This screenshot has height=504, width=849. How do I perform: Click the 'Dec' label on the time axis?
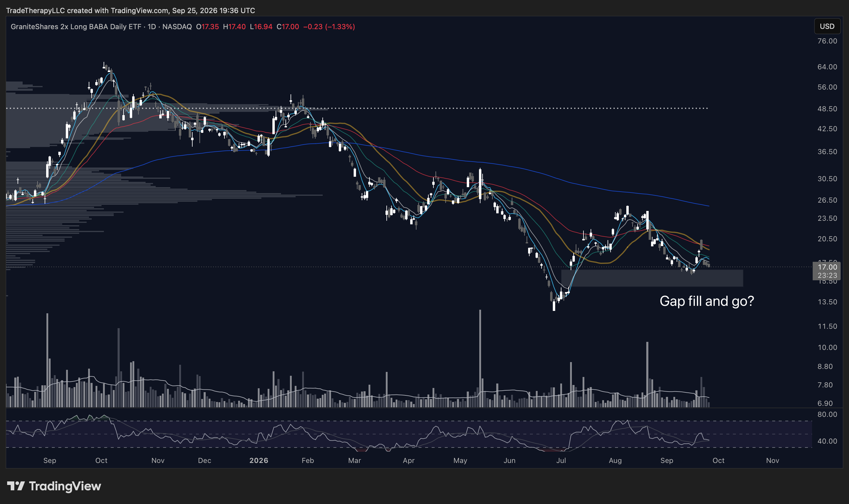coord(205,461)
